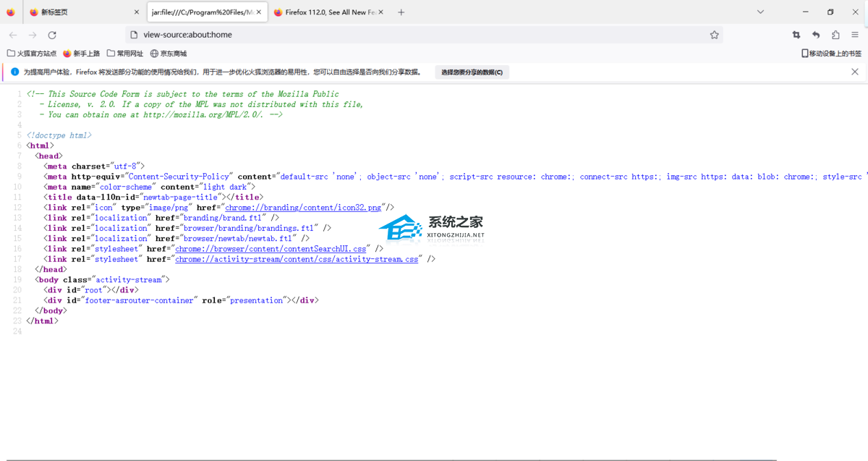Take a screenshot with crop icon
Viewport: 868px width, 461px height.
(796, 35)
